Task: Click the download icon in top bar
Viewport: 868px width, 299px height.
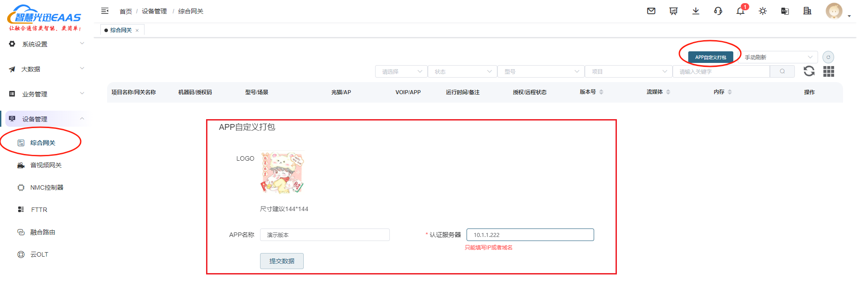Action: pyautogui.click(x=696, y=11)
